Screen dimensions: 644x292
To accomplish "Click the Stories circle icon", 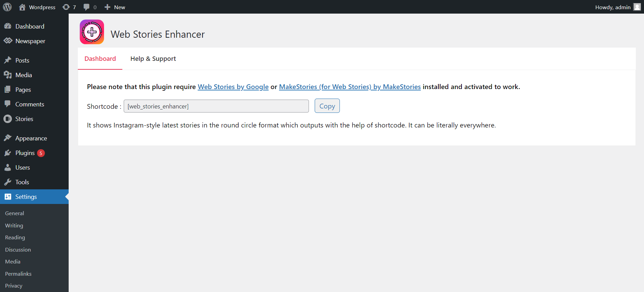I will (x=8, y=119).
